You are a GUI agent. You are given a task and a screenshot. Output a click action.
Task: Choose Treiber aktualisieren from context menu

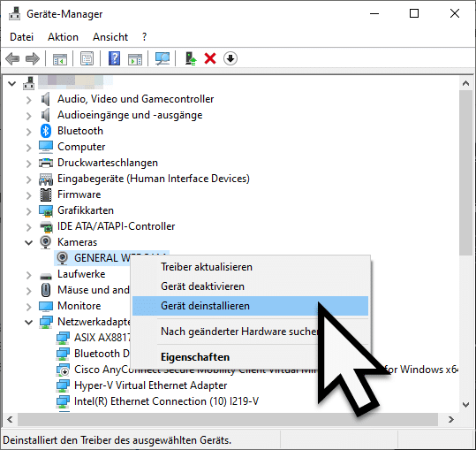(251, 267)
